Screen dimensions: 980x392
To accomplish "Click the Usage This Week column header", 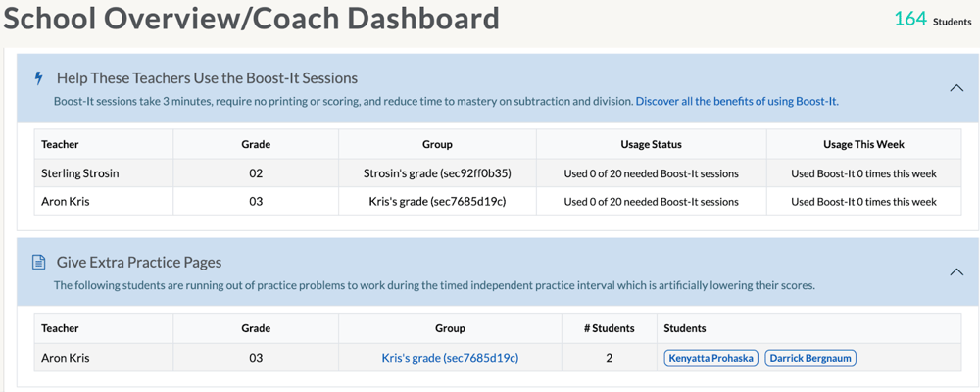I will pos(863,144).
